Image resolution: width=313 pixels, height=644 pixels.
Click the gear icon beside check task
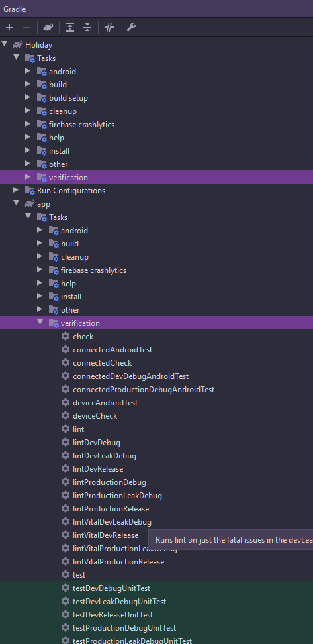pyautogui.click(x=66, y=336)
